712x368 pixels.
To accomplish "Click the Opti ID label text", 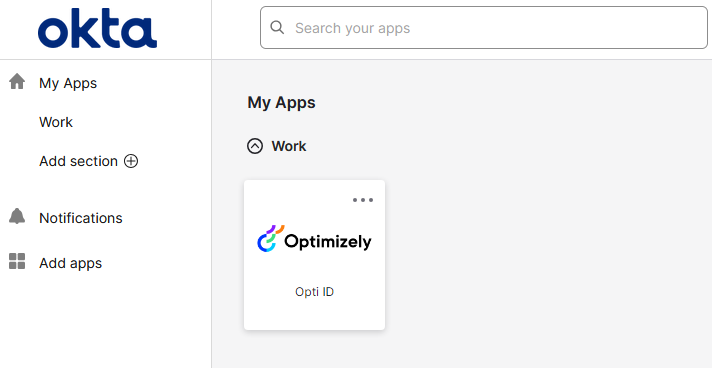I will point(314,292).
